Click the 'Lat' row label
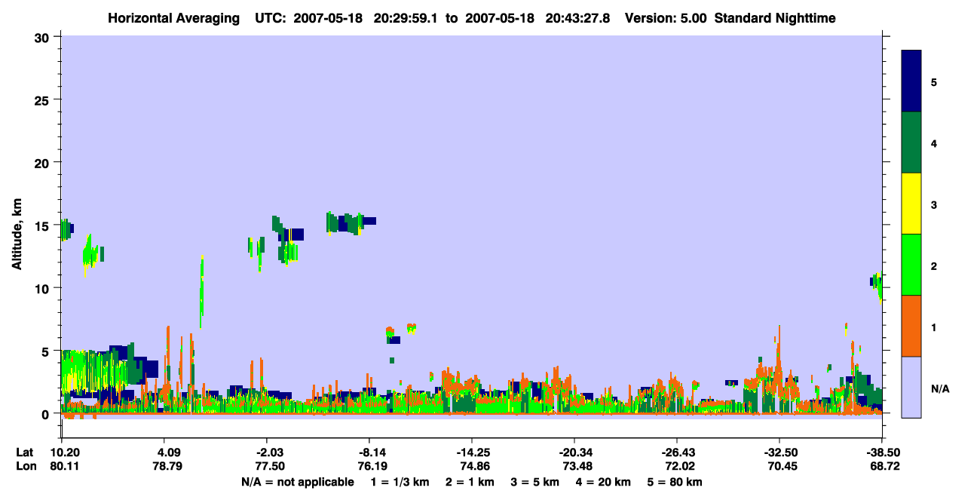This screenshot has width=980, height=503. 25,452
